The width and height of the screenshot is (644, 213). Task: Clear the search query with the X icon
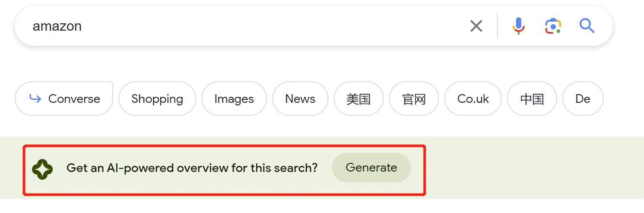tap(476, 26)
